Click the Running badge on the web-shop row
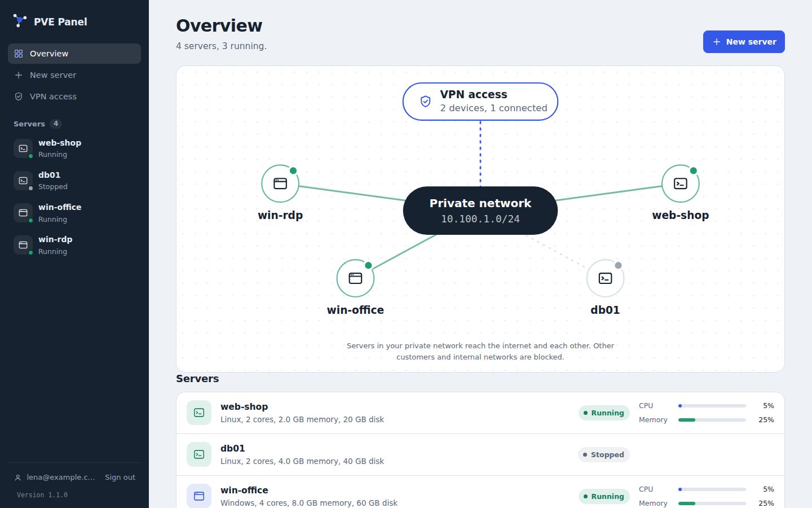The image size is (812, 508). tap(604, 413)
